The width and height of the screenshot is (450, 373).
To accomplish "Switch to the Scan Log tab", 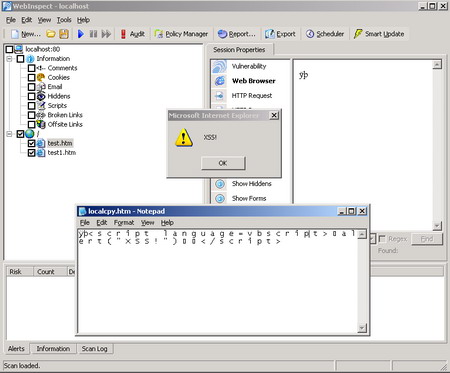I will click(x=94, y=349).
